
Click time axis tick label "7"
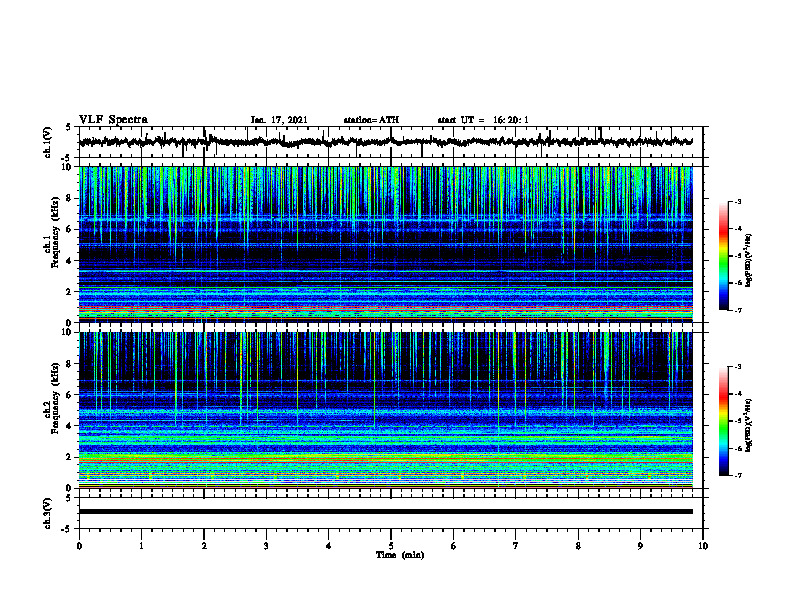tap(516, 546)
